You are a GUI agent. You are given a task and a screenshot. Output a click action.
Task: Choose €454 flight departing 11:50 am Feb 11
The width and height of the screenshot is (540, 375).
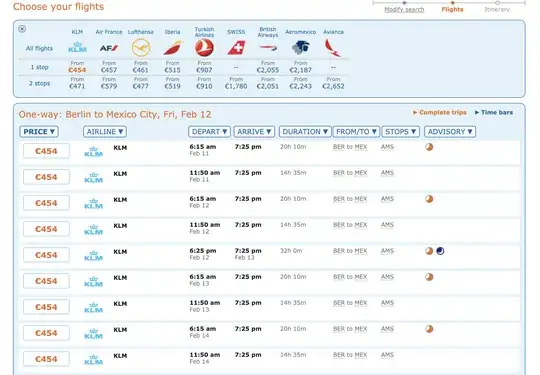tap(46, 177)
